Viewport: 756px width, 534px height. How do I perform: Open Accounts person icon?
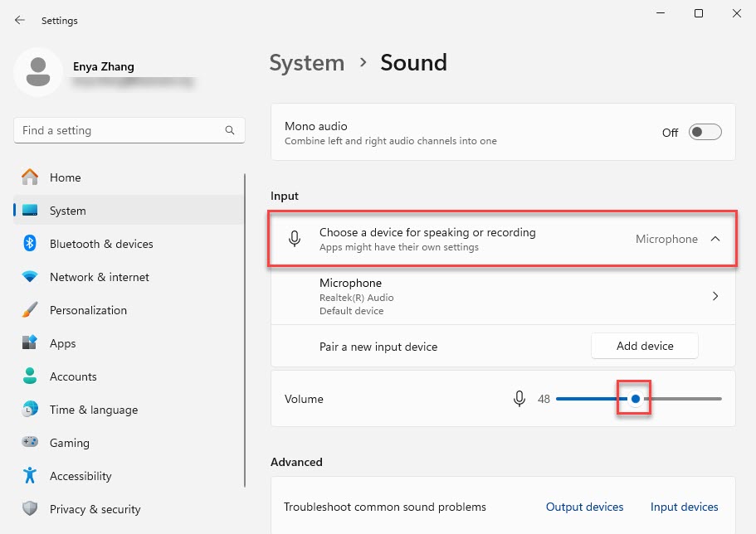pyautogui.click(x=30, y=376)
